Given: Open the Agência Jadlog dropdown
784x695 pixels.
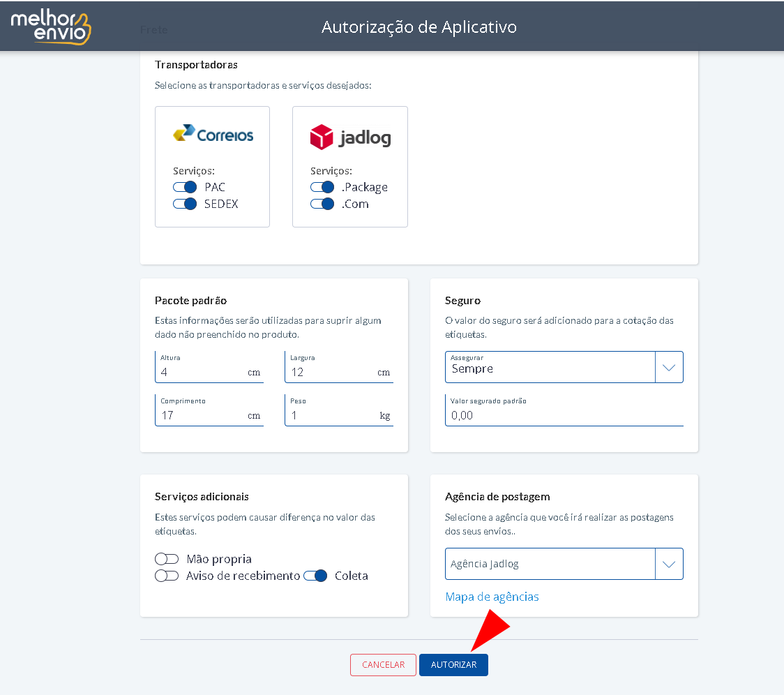Looking at the screenshot, I should 564,564.
